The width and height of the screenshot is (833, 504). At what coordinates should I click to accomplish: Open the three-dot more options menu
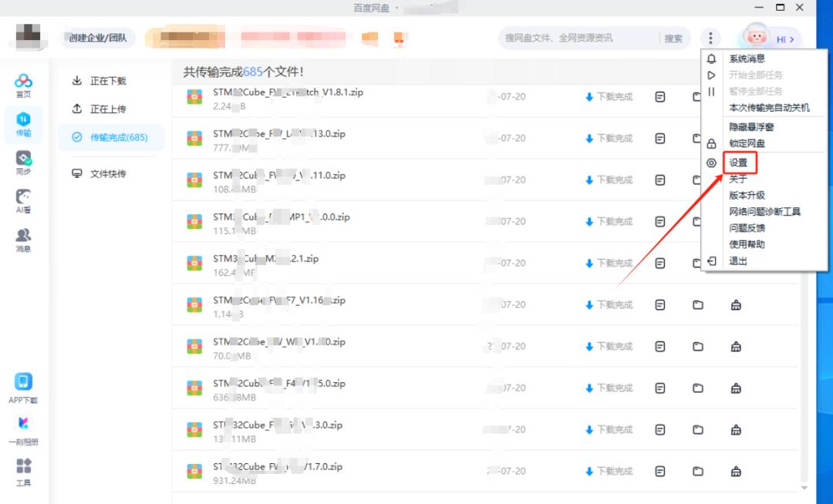pyautogui.click(x=710, y=37)
